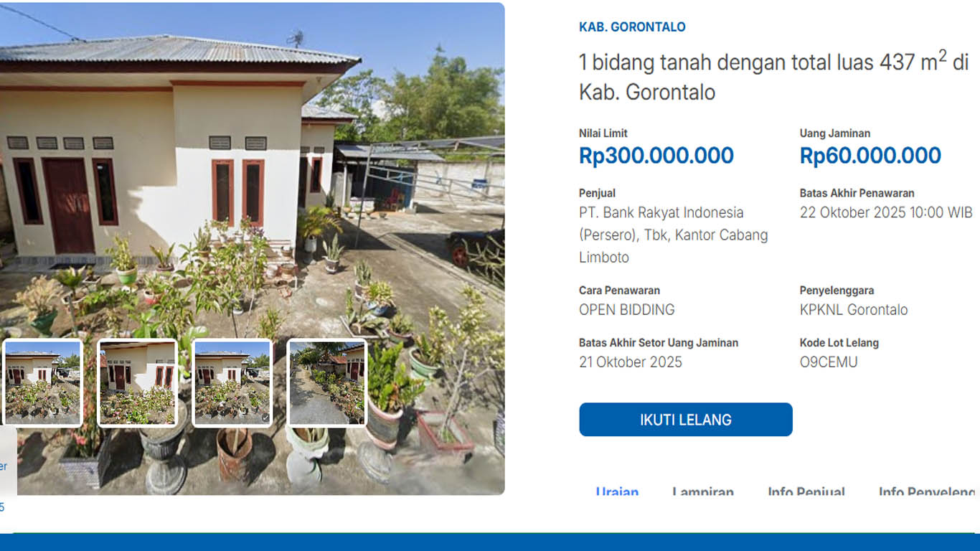Click the OPEN BIDDING bidding method text
980x551 pixels.
pos(626,310)
